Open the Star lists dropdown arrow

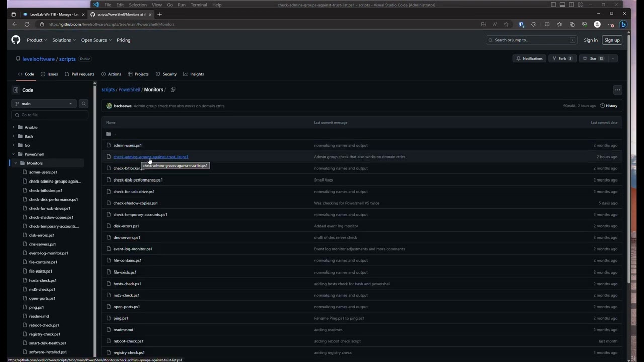pos(613,58)
